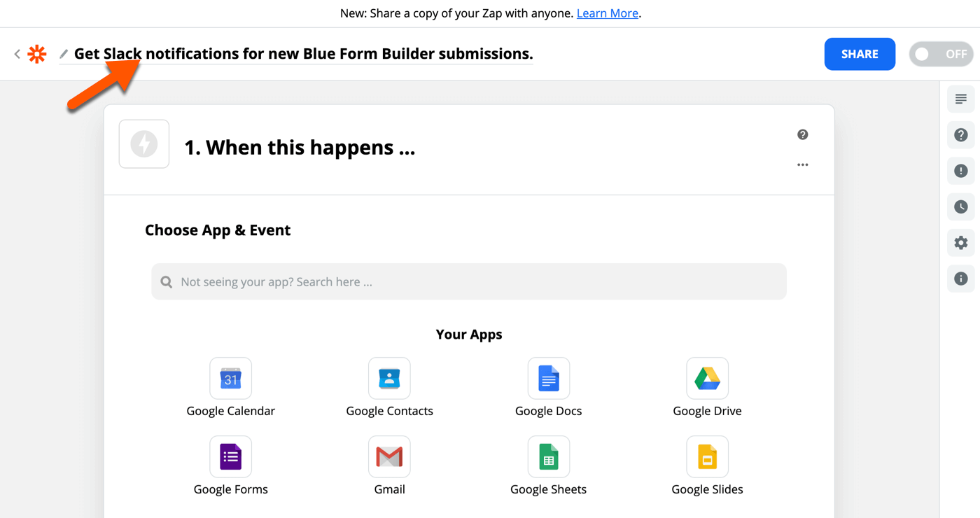Image resolution: width=980 pixels, height=518 pixels.
Task: Click the Zapier logo
Action: click(36, 53)
